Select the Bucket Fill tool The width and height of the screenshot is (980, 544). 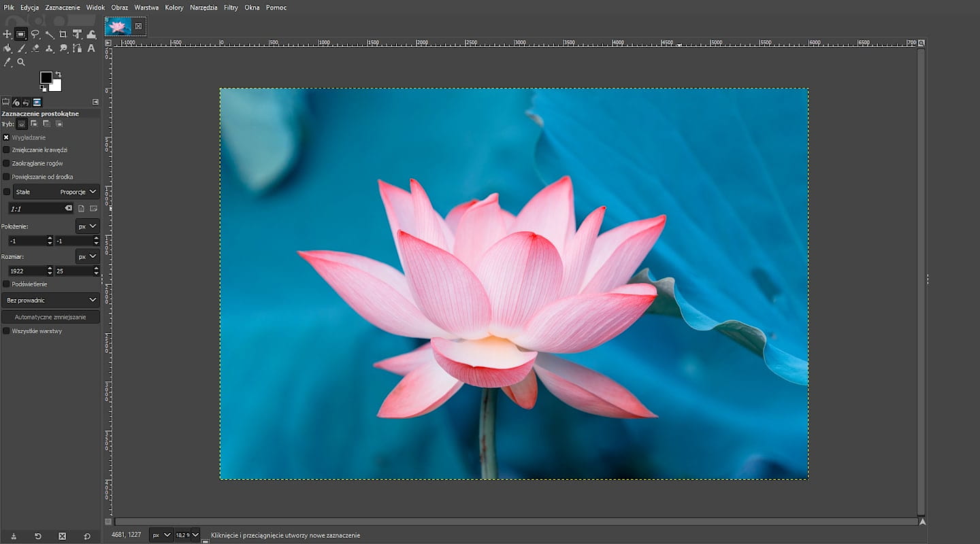tap(7, 48)
